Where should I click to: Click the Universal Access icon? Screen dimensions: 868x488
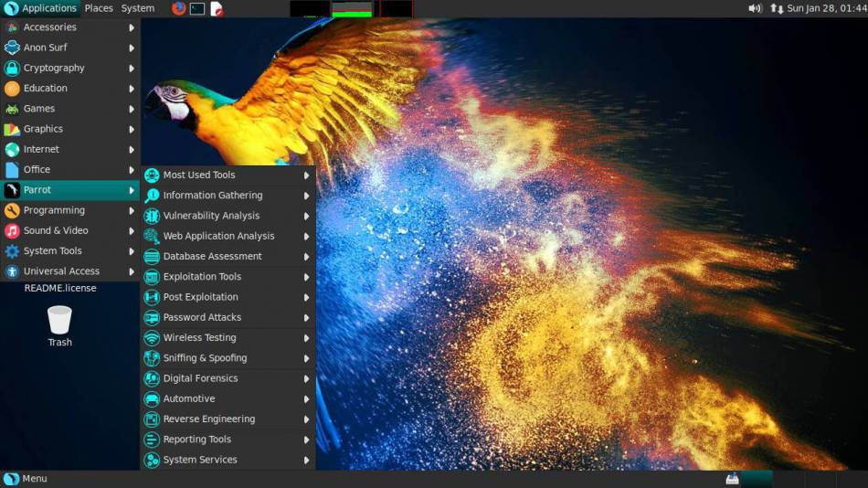tap(12, 271)
